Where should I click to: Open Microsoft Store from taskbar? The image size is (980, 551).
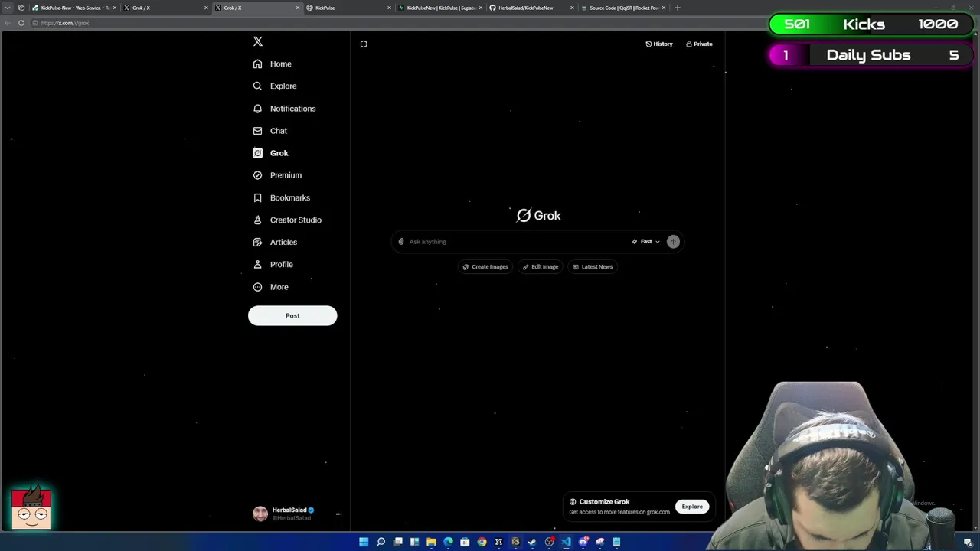465,542
